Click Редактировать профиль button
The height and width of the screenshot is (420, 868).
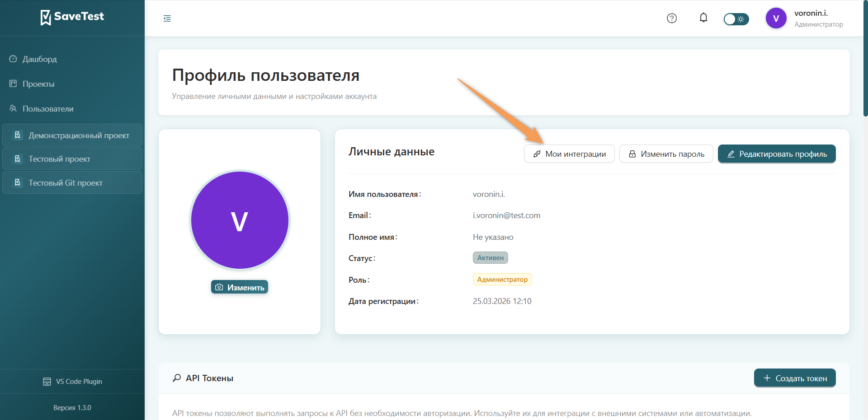(x=777, y=154)
